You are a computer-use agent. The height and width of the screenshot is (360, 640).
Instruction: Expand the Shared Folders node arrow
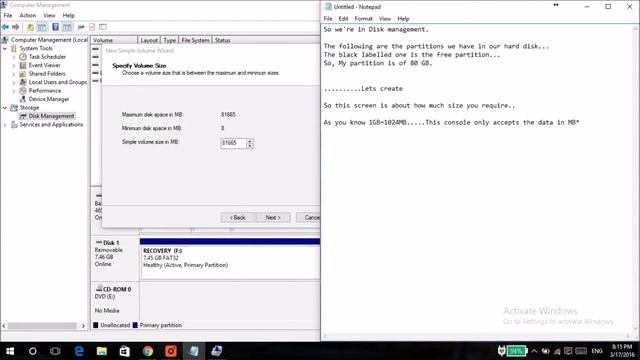click(x=14, y=74)
